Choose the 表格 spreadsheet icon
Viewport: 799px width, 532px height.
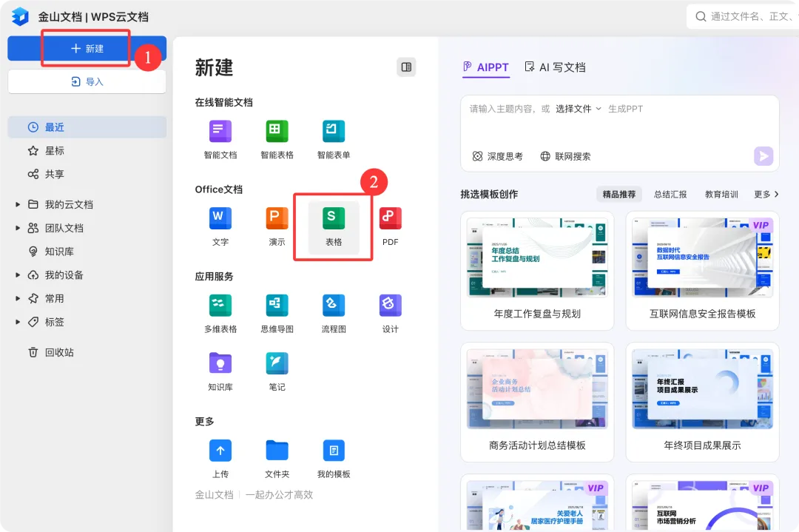(333, 218)
